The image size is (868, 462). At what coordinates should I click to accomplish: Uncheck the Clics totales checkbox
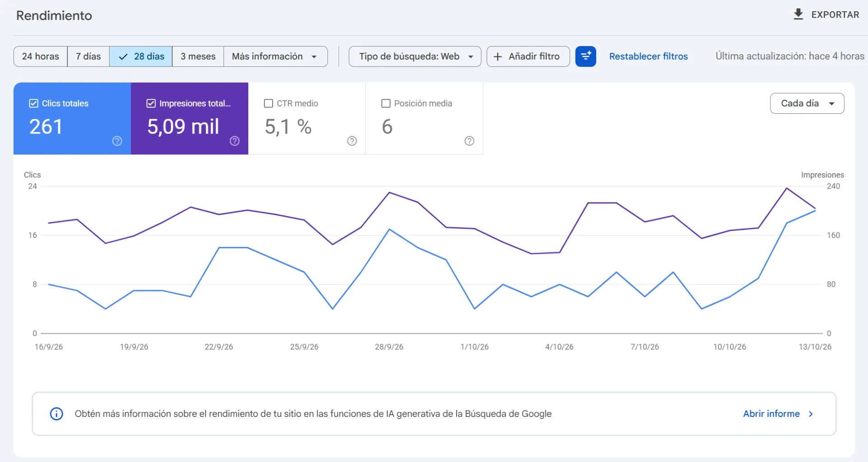33,103
